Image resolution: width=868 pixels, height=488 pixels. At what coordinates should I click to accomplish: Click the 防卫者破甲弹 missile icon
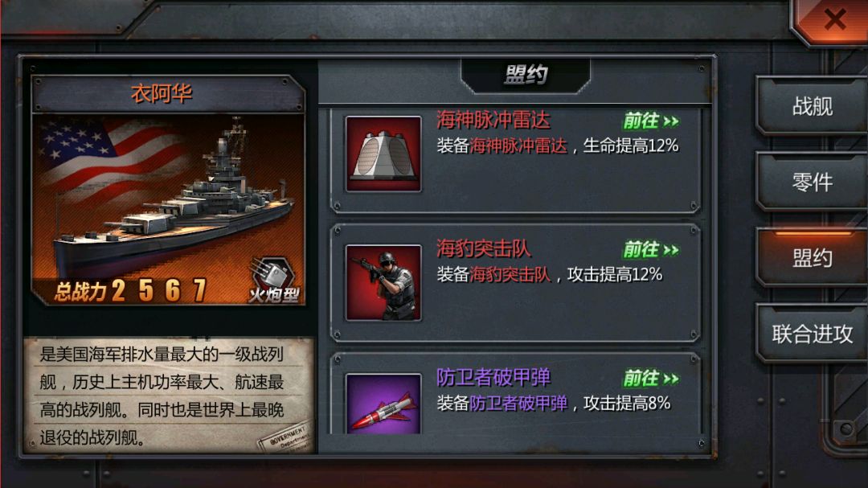(383, 404)
